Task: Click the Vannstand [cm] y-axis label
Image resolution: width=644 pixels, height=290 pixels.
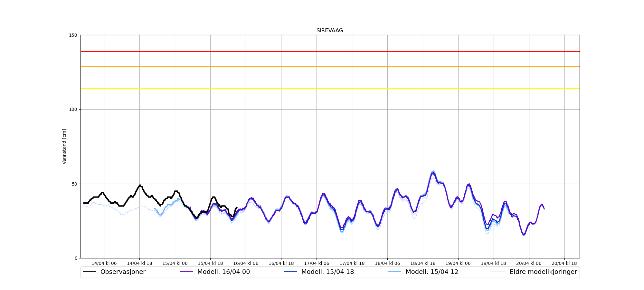Action: tap(64, 147)
